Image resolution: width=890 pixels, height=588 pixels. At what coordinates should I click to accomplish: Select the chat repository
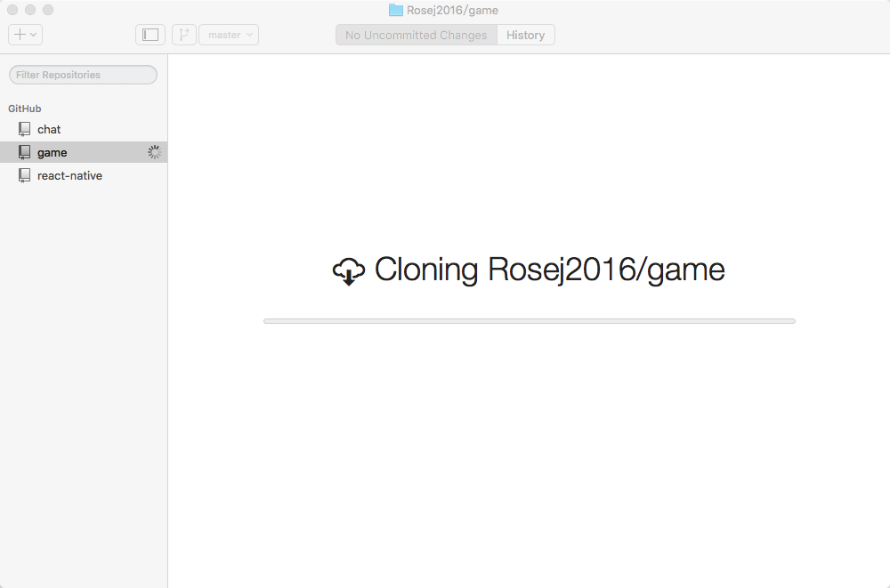tap(49, 128)
